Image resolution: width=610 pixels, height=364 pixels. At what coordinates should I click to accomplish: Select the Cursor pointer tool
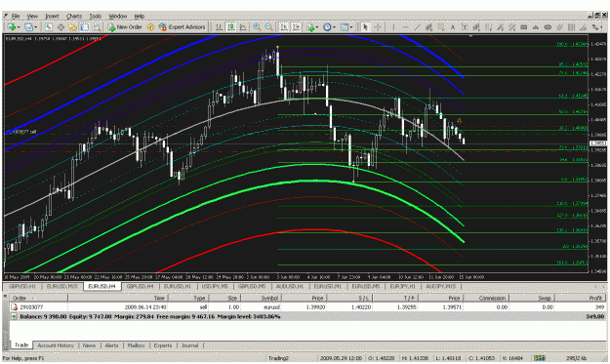[365, 26]
